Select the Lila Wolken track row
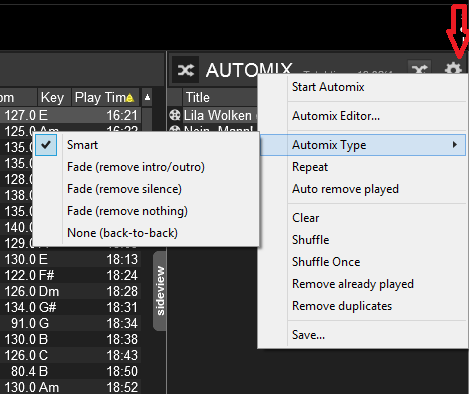Image resolution: width=469 pixels, height=394 pixels. click(x=213, y=115)
